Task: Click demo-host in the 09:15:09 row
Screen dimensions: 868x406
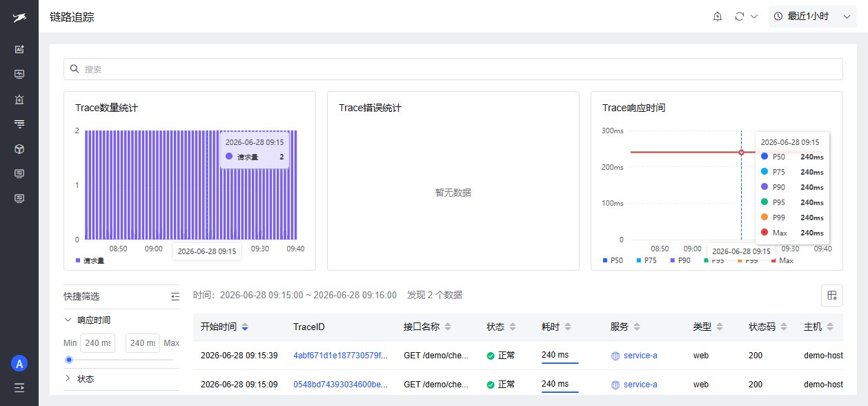Action: click(x=823, y=385)
